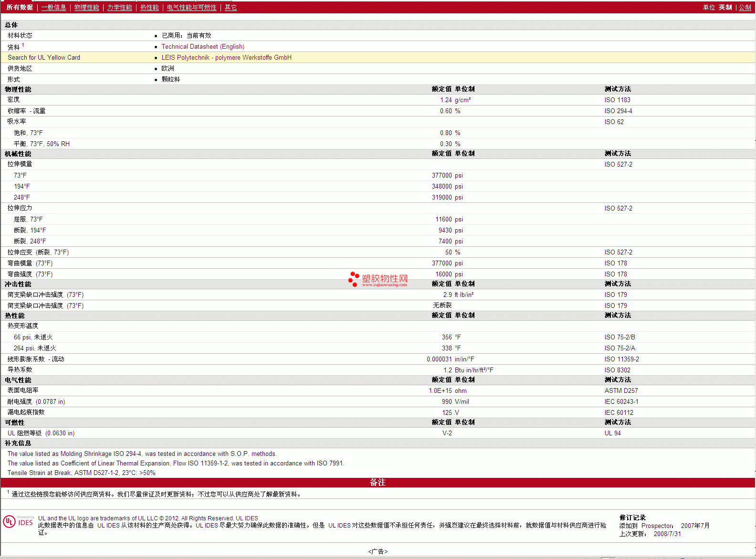756x559 pixels.
Task: Click the IEC 60112 test method
Action: (619, 413)
